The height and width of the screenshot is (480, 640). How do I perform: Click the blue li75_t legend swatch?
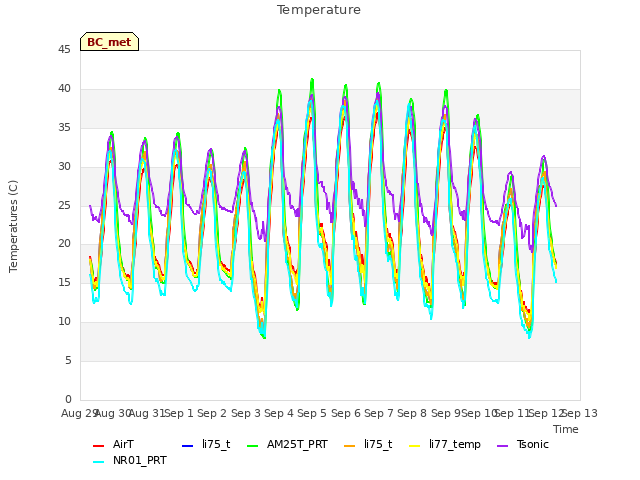click(x=187, y=446)
